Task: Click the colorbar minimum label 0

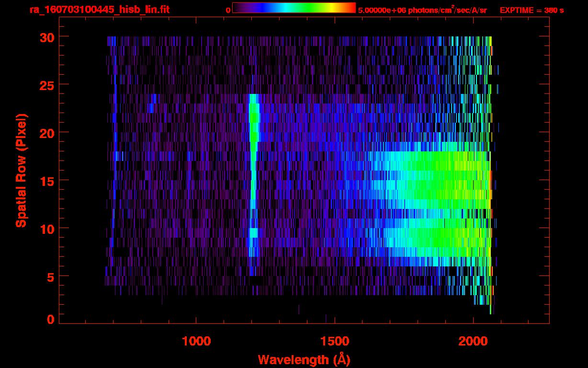Action: point(228,10)
